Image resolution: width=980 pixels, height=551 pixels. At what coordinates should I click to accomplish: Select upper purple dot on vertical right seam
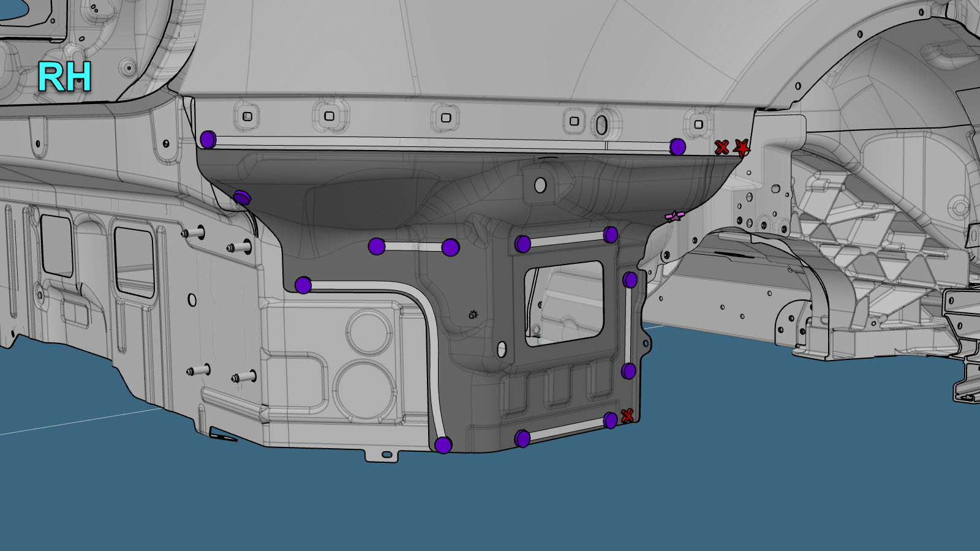click(x=630, y=280)
